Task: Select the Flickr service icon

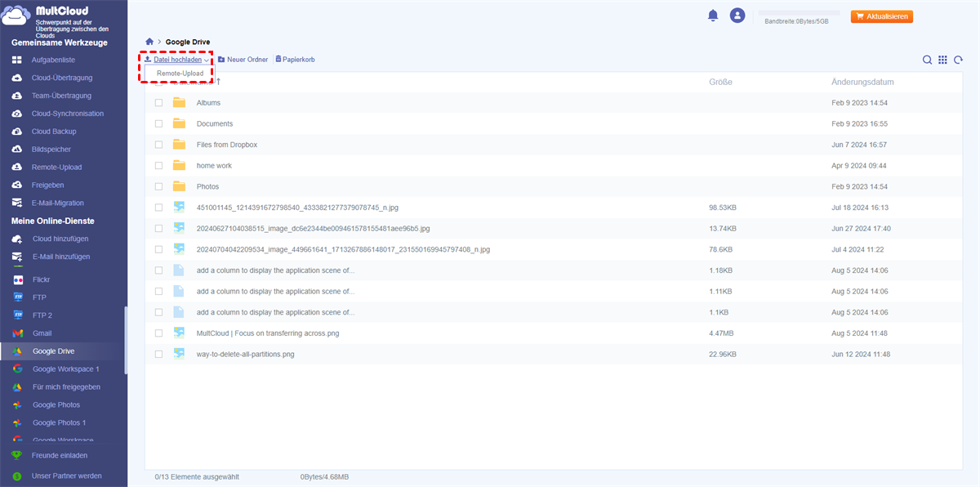Action: (x=17, y=279)
